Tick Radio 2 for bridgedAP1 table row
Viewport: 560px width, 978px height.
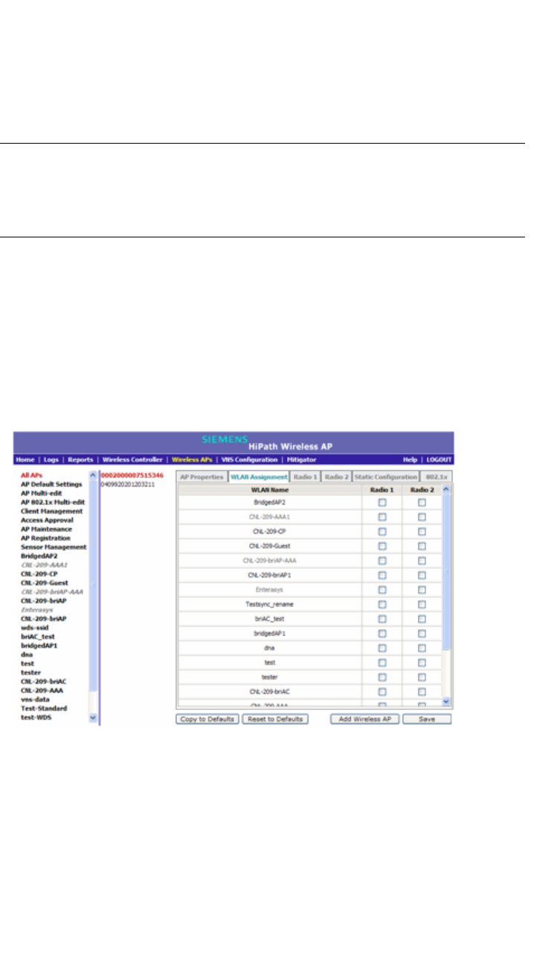click(422, 633)
